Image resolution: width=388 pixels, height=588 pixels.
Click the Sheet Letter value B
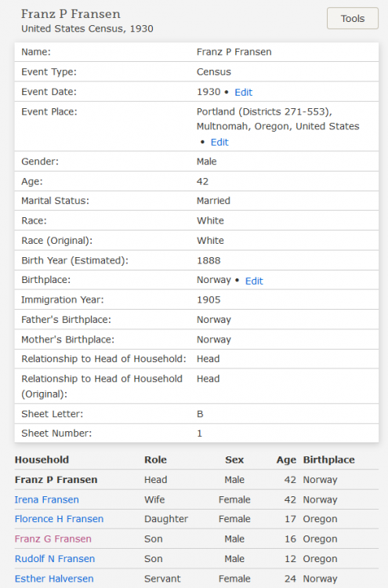point(200,414)
